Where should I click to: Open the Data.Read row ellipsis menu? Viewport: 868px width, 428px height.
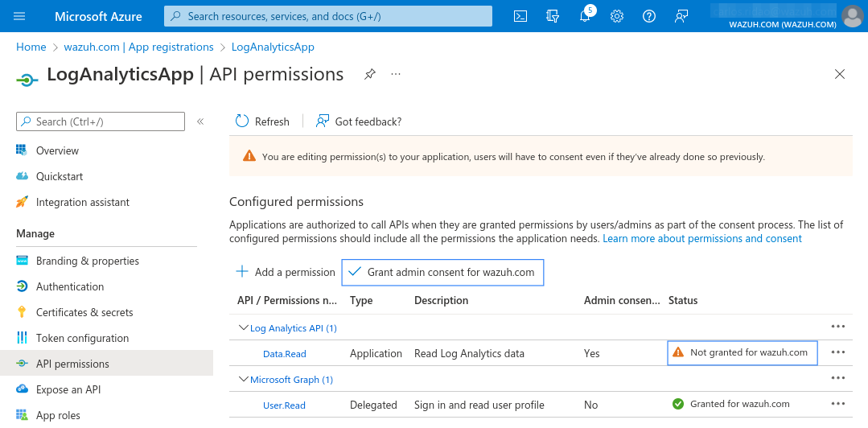coord(838,352)
